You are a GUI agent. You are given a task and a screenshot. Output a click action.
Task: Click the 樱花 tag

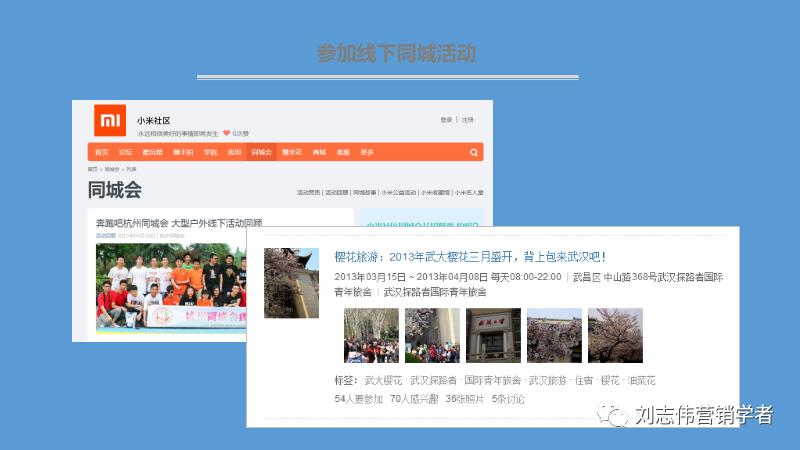coord(610,381)
